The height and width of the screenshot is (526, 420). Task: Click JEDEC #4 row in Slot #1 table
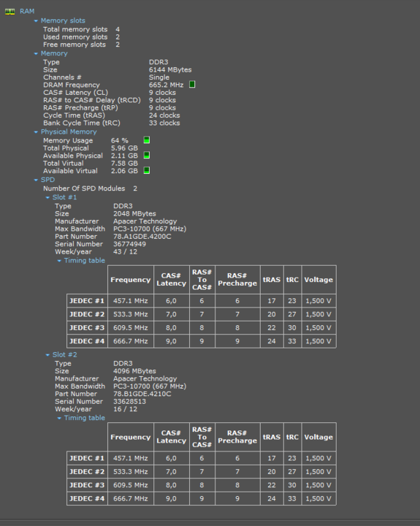click(x=202, y=341)
